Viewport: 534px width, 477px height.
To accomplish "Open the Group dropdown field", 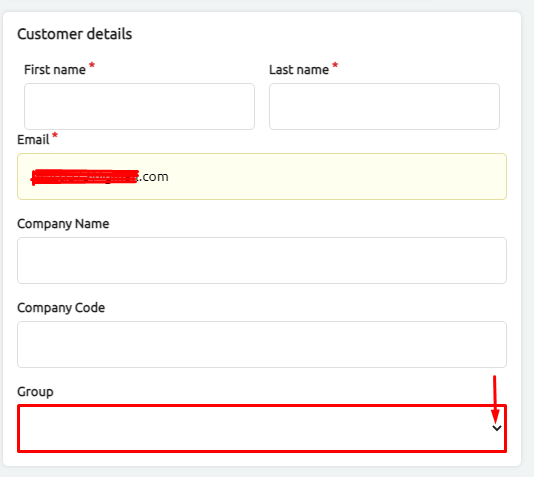I will [262, 428].
